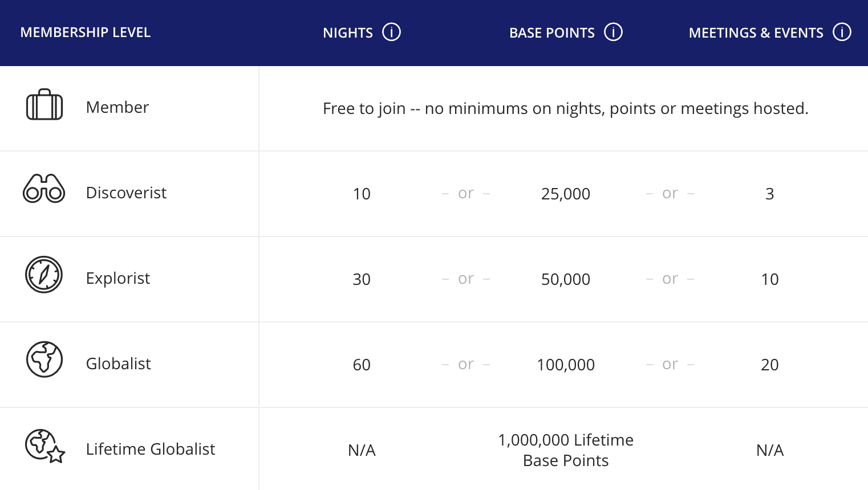The image size is (868, 490).
Task: Open the Nights info tooltip icon
Action: pos(392,32)
